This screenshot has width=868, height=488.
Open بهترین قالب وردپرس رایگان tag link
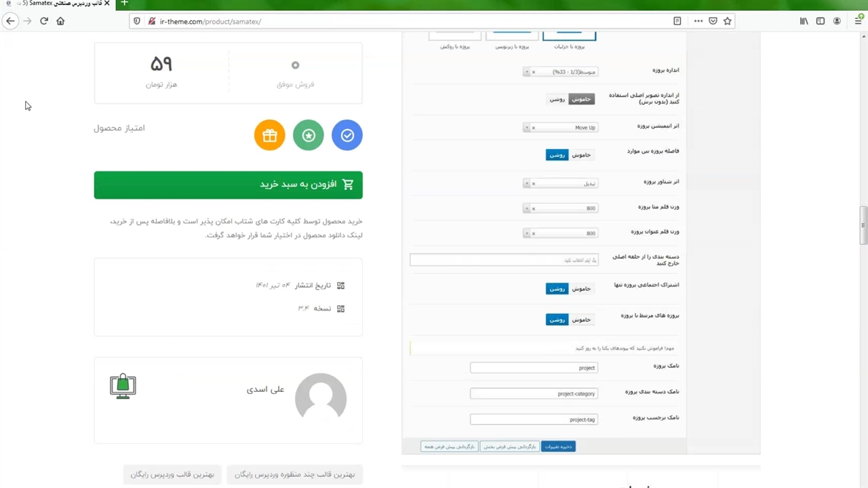(x=172, y=474)
